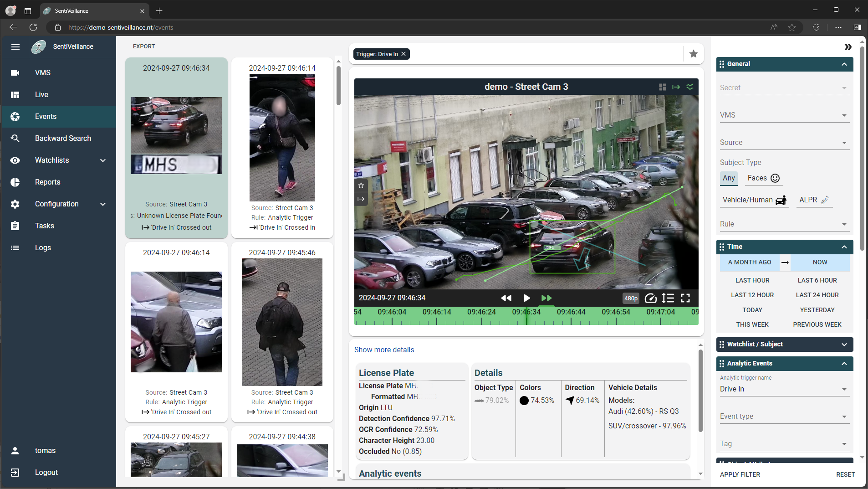Click the 09:46:44 mark on timeline

coord(571,312)
